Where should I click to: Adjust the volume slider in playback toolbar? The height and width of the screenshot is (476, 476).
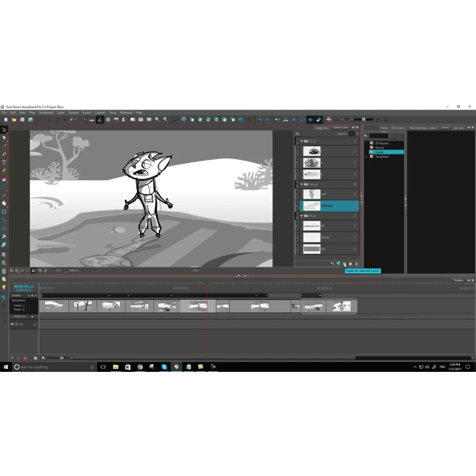point(364,120)
